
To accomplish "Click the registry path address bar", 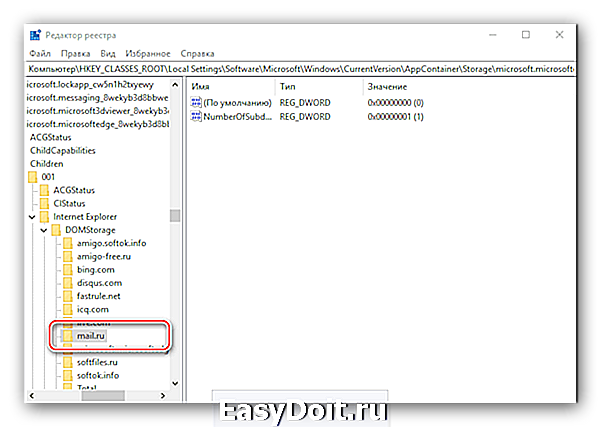I will pos(301,69).
